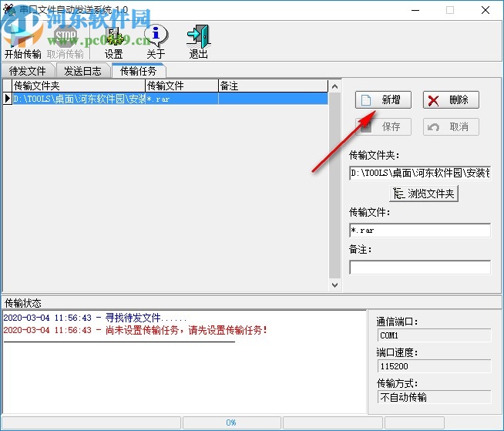Click the 删除 delete button
Viewport: 504px width, 431px height.
(451, 99)
